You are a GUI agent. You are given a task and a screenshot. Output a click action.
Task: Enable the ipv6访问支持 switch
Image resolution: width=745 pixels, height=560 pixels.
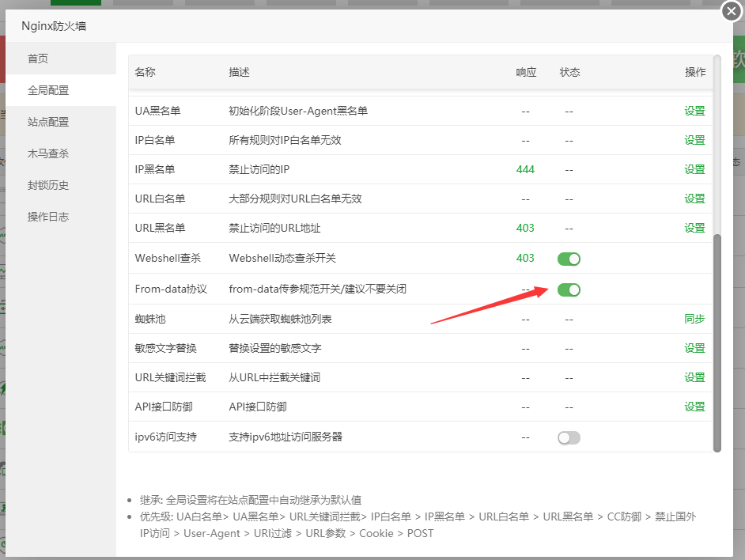point(569,438)
